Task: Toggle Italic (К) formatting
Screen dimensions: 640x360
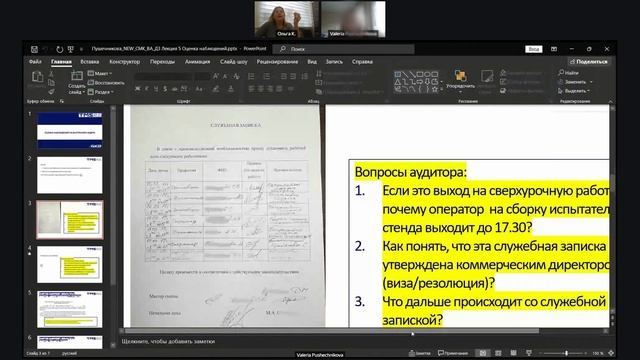Action: coord(147,89)
